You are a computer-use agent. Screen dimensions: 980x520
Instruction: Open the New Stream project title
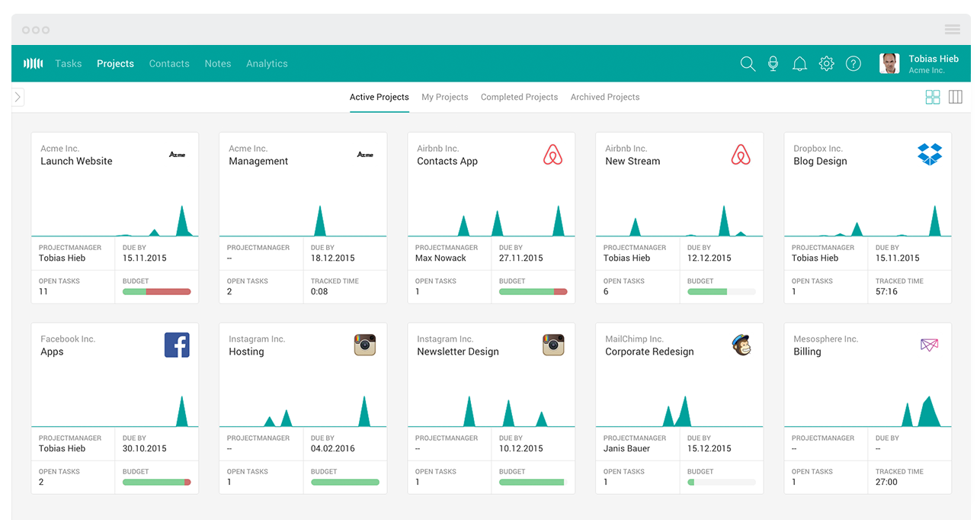point(633,161)
